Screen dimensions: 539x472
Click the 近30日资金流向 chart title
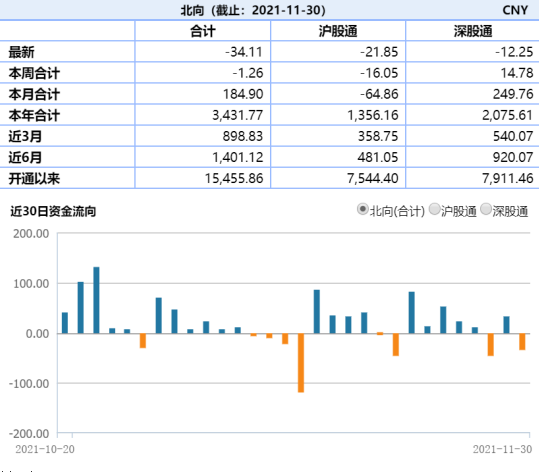[x=53, y=211]
